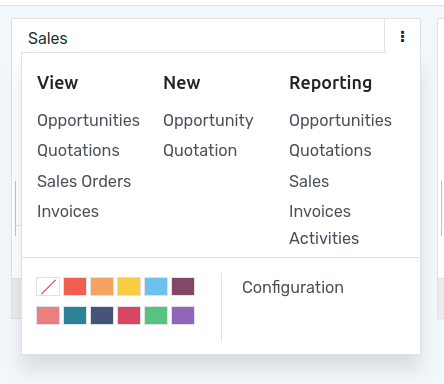The image size is (444, 384).
Task: Pick the teal color swatch
Action: click(75, 315)
